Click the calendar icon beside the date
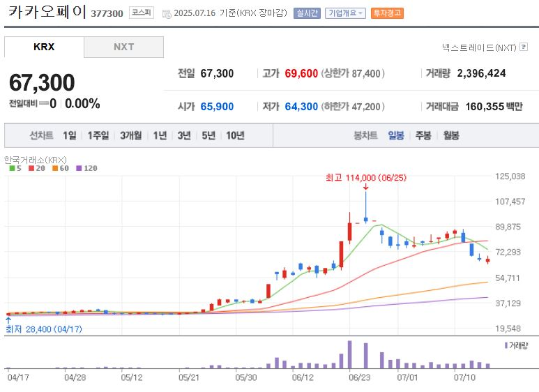 coord(167,14)
